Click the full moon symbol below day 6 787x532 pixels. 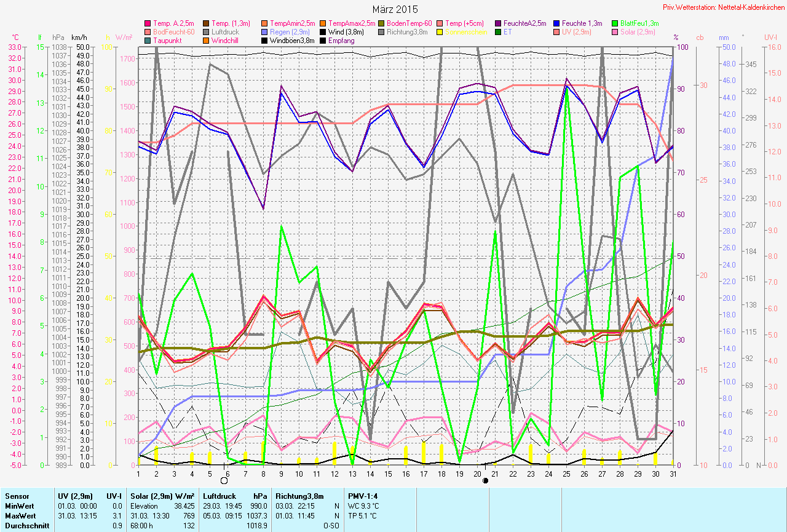click(x=224, y=480)
